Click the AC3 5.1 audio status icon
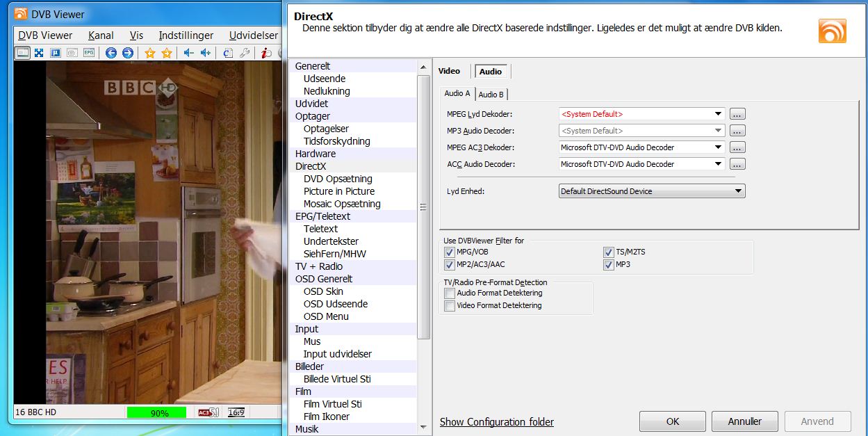868x436 pixels. [x=208, y=412]
